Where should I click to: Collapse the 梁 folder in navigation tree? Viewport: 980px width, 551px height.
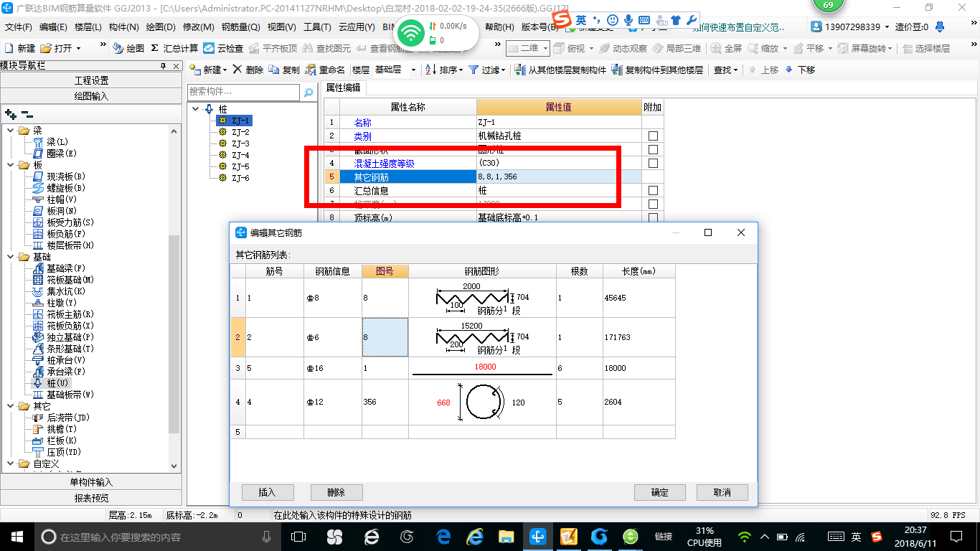tap(10, 131)
